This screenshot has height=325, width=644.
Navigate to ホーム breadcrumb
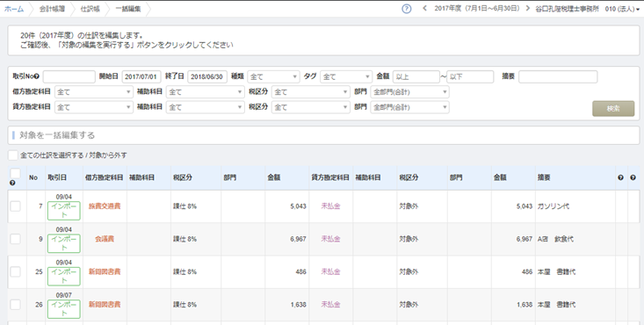[x=14, y=9]
